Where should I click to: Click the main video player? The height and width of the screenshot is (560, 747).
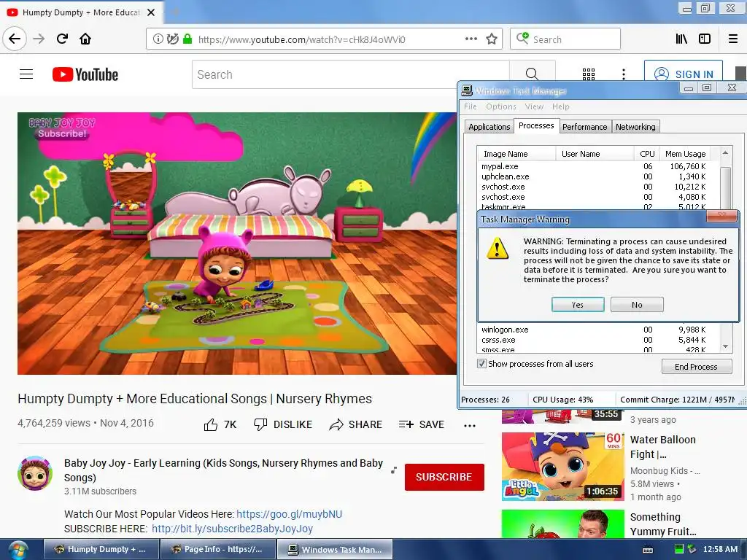pos(237,244)
